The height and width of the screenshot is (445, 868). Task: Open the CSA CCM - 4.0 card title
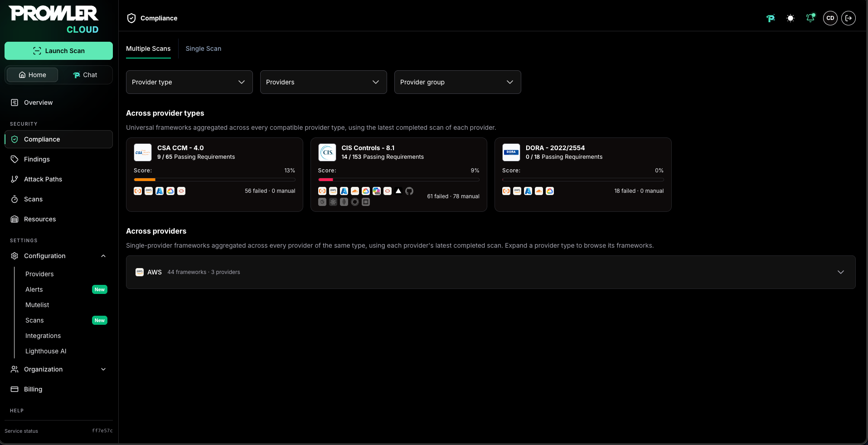(x=180, y=148)
